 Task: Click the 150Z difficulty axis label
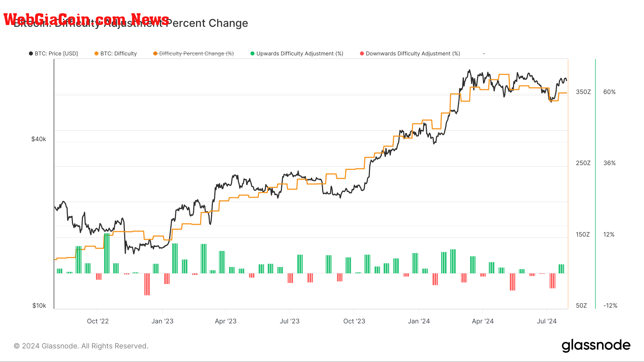click(583, 234)
